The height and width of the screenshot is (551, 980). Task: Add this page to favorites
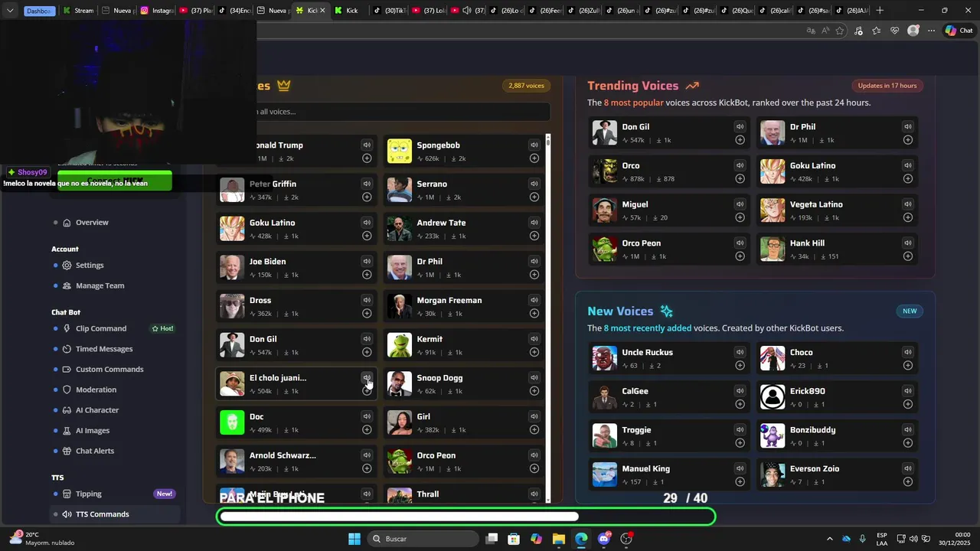[840, 31]
